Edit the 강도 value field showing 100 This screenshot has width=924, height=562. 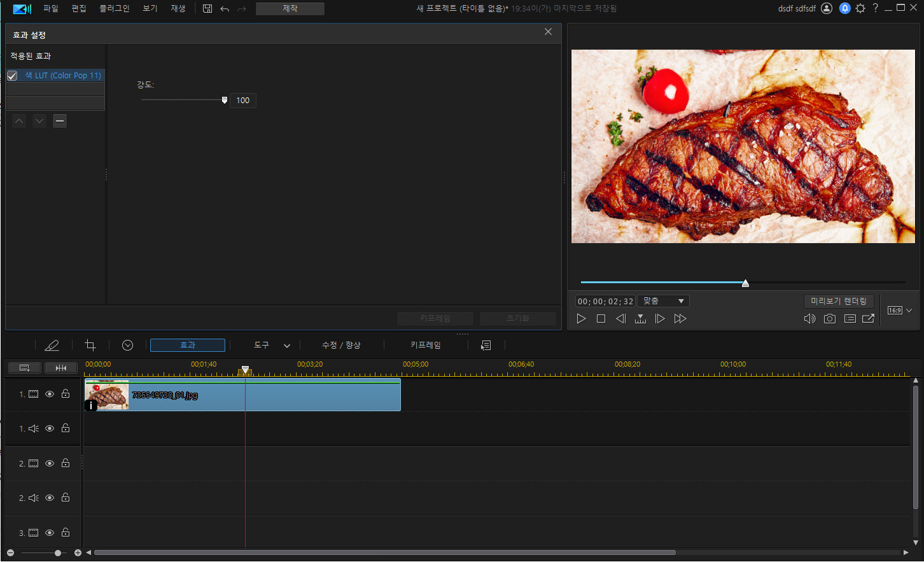coord(243,101)
